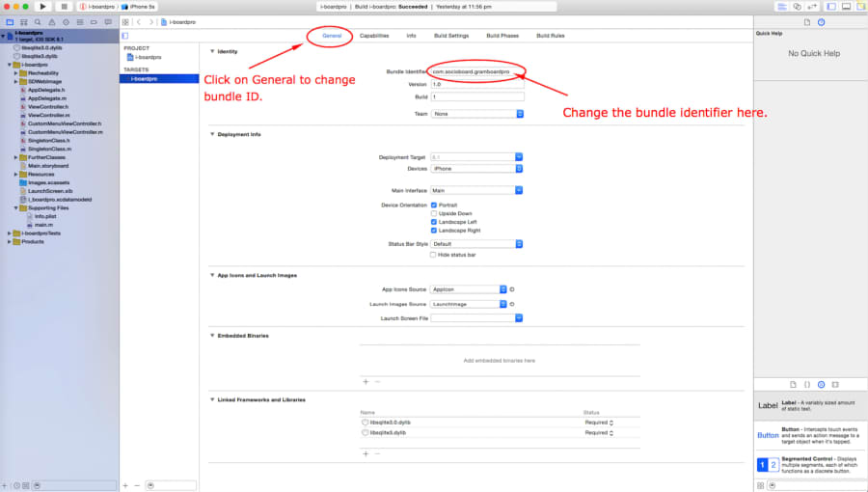Toggle Landscape Right orientation

434,231
